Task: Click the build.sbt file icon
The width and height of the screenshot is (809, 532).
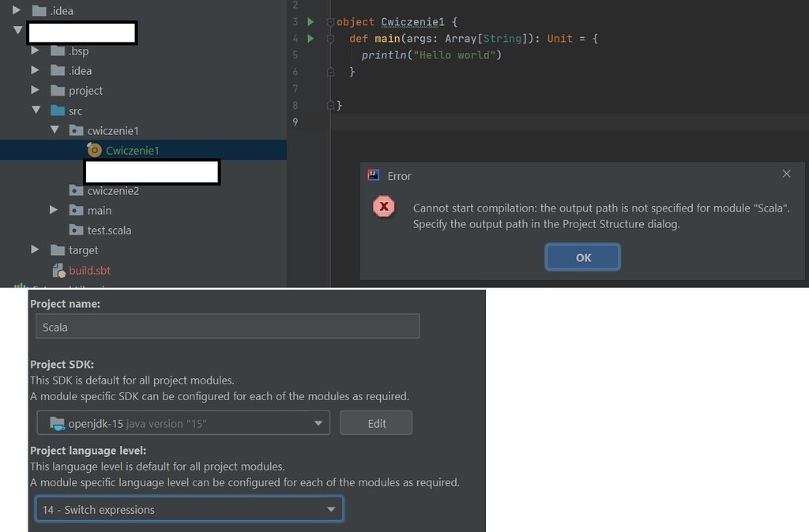Action: pyautogui.click(x=58, y=271)
